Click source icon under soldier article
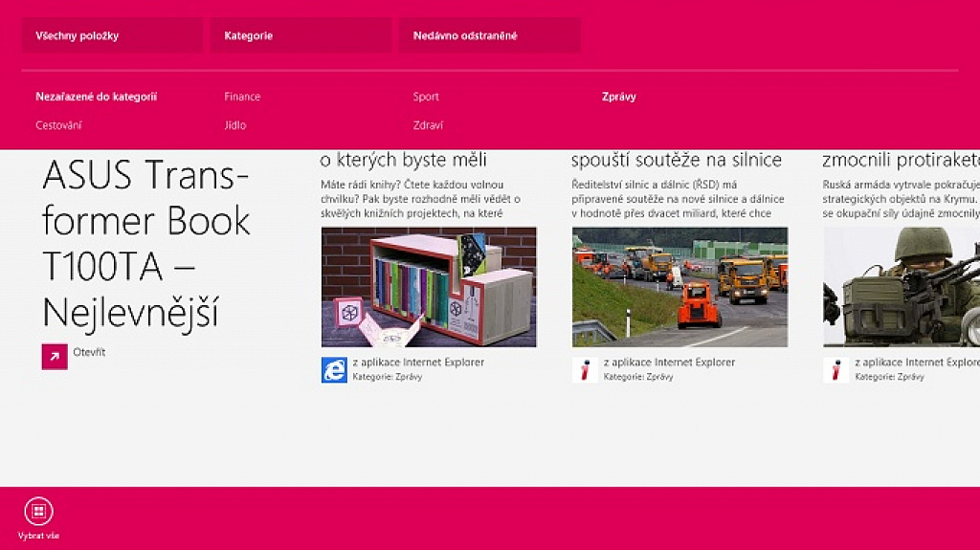This screenshot has width=980, height=550. point(836,370)
